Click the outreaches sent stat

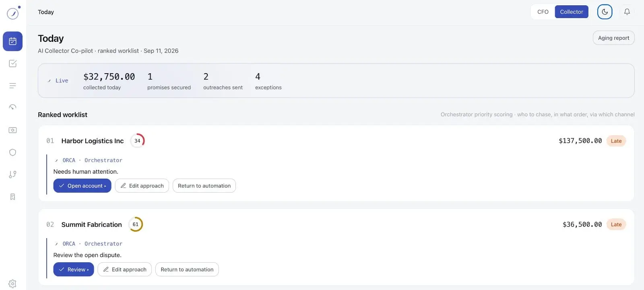(x=223, y=81)
